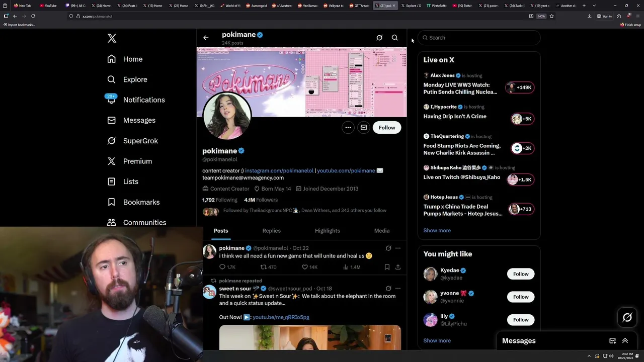Click the back arrow on profile header
Image resolution: width=644 pixels, height=362 pixels.
[x=206, y=38]
